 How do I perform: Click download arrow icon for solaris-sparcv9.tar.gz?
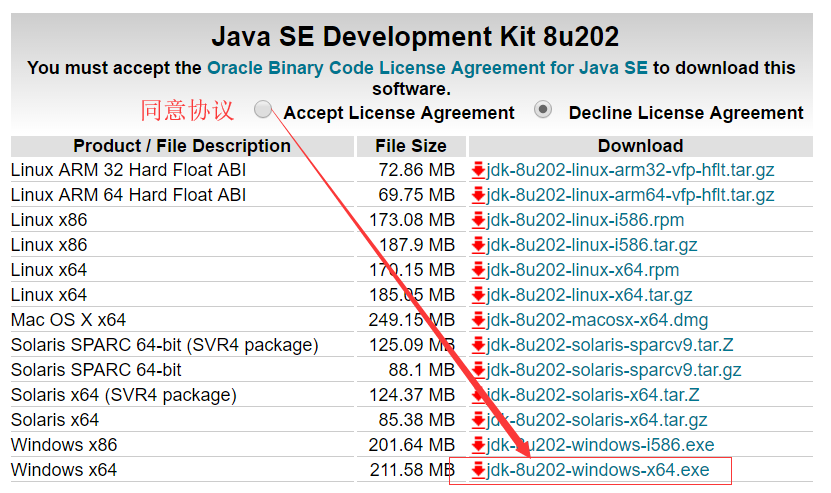point(479,370)
